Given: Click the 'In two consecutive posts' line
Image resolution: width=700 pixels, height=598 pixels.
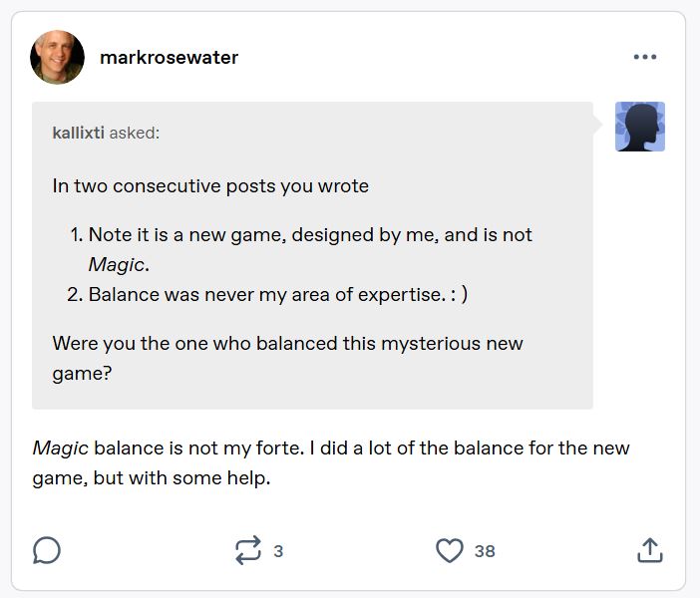Looking at the screenshot, I should coord(210,185).
